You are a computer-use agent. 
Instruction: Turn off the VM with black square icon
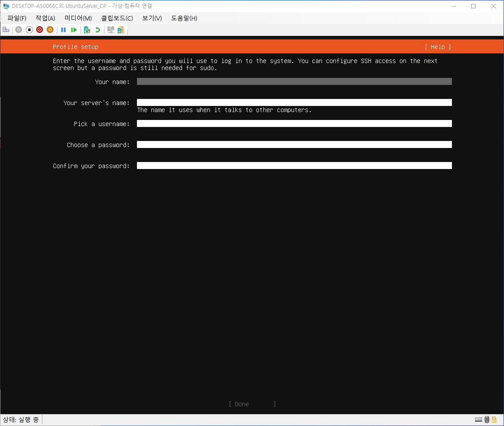click(x=29, y=30)
